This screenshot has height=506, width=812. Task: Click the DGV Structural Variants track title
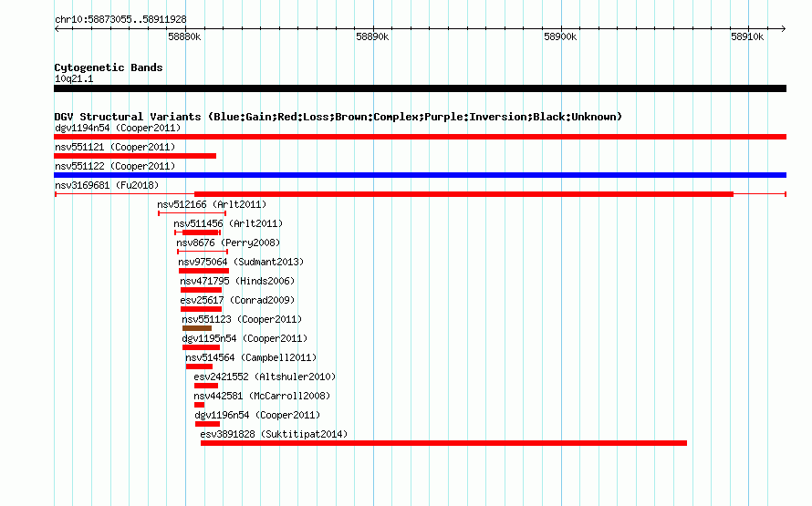[338, 117]
